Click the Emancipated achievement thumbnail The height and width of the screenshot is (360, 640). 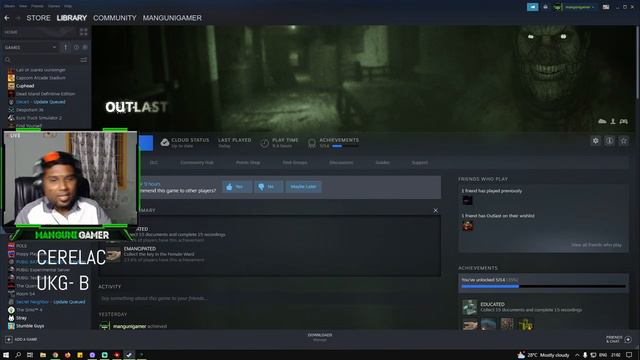[114, 255]
